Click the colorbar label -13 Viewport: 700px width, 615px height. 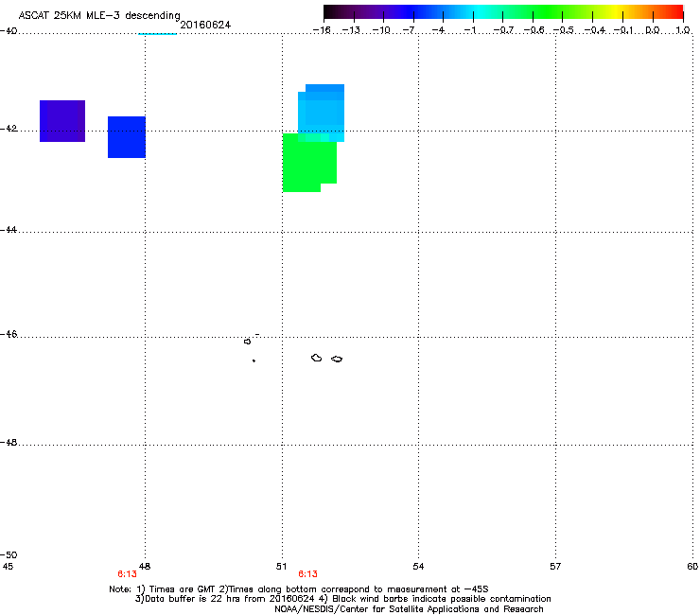click(x=351, y=30)
